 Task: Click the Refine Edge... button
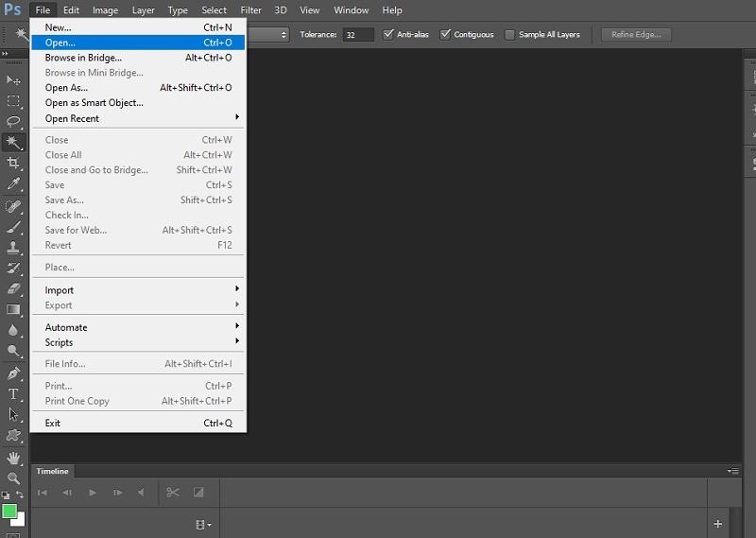point(636,34)
